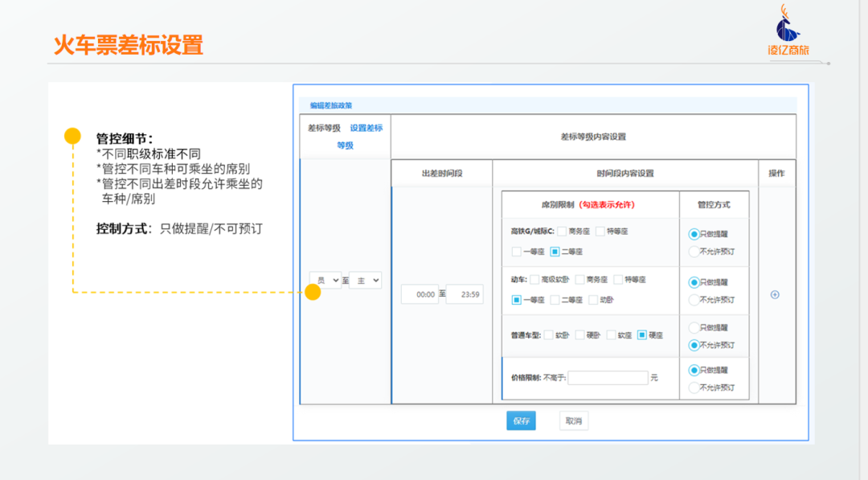Check 软卧 for 普通车型
The width and height of the screenshot is (868, 480).
coord(549,335)
